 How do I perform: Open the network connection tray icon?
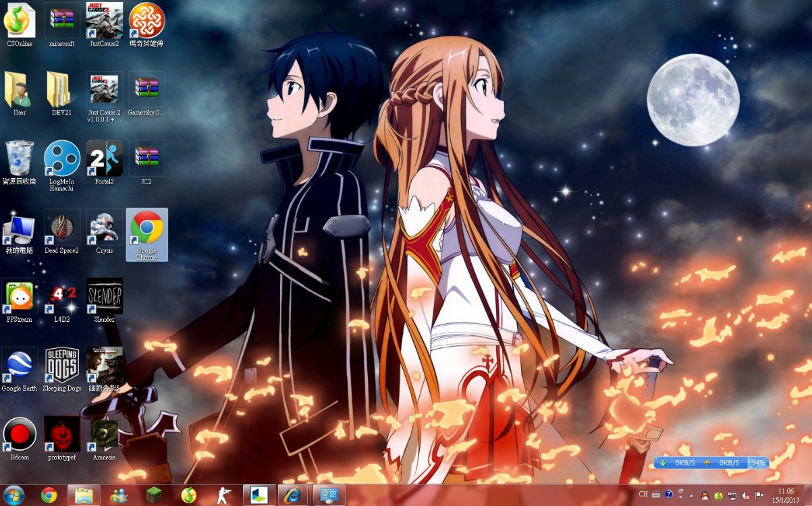coord(732,495)
